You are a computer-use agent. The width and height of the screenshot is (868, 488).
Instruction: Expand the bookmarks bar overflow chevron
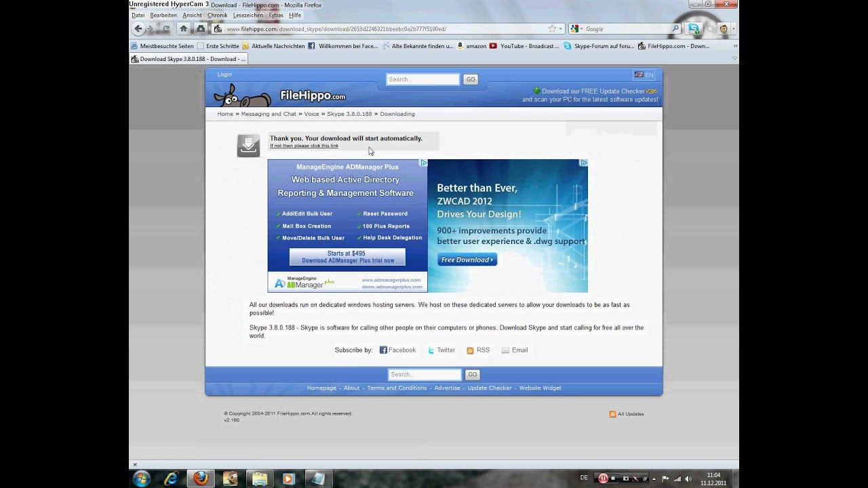pyautogui.click(x=735, y=46)
